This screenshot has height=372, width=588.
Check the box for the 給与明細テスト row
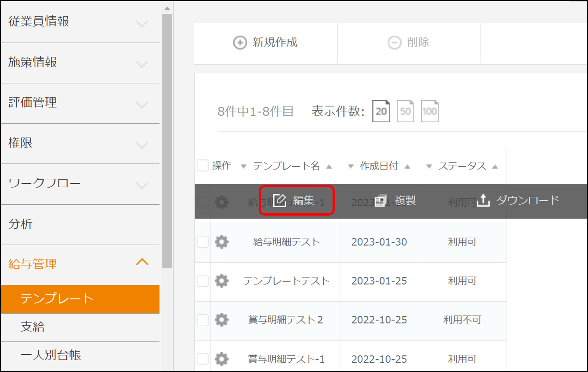click(202, 242)
